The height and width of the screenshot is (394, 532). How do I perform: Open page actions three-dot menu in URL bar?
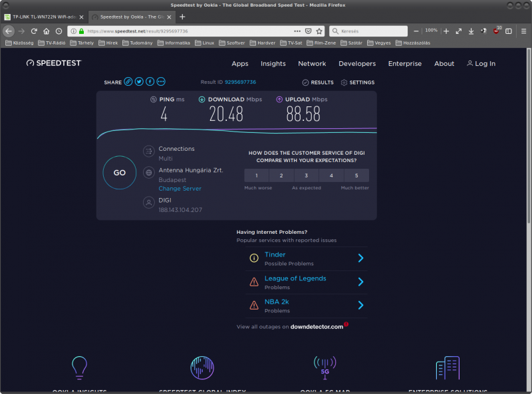click(297, 31)
